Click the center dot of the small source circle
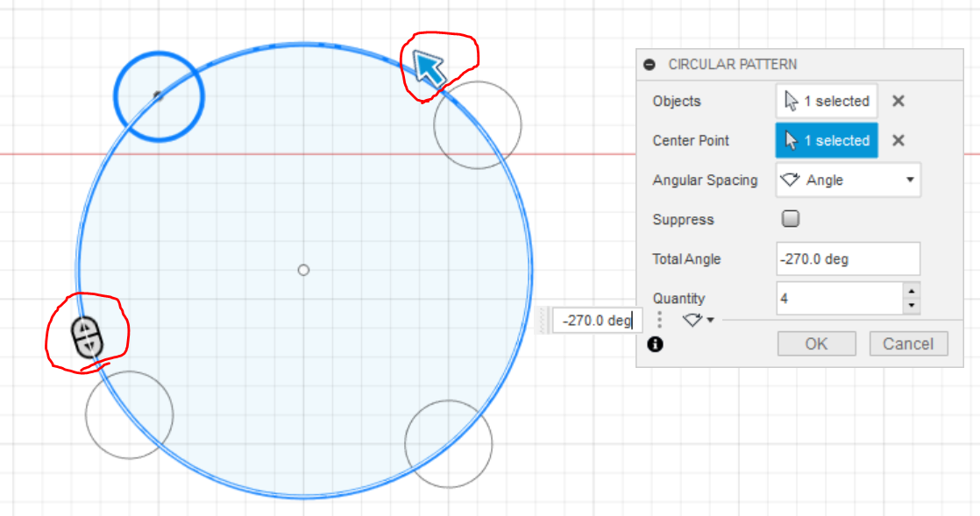Screen dimensions: 980x516 pos(158,95)
